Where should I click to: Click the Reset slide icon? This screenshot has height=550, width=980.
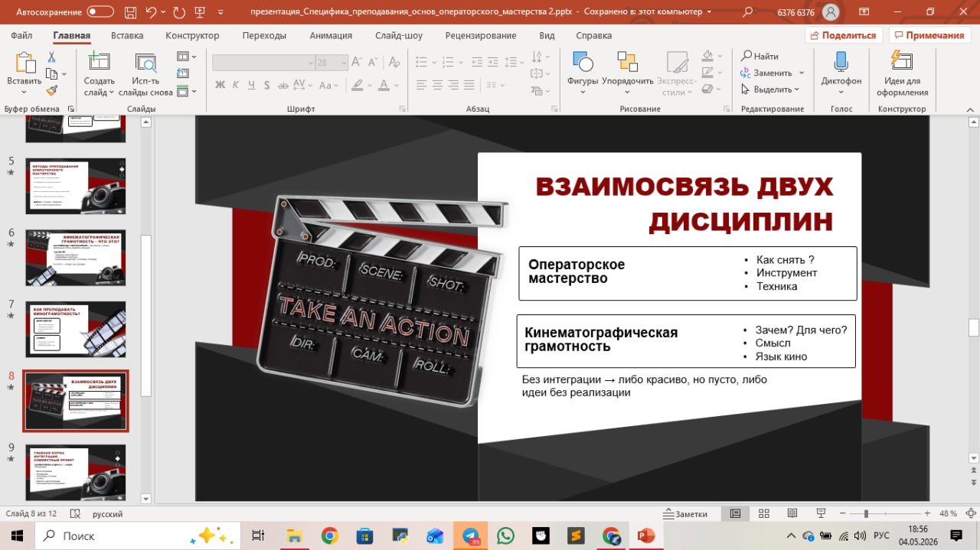[x=182, y=73]
